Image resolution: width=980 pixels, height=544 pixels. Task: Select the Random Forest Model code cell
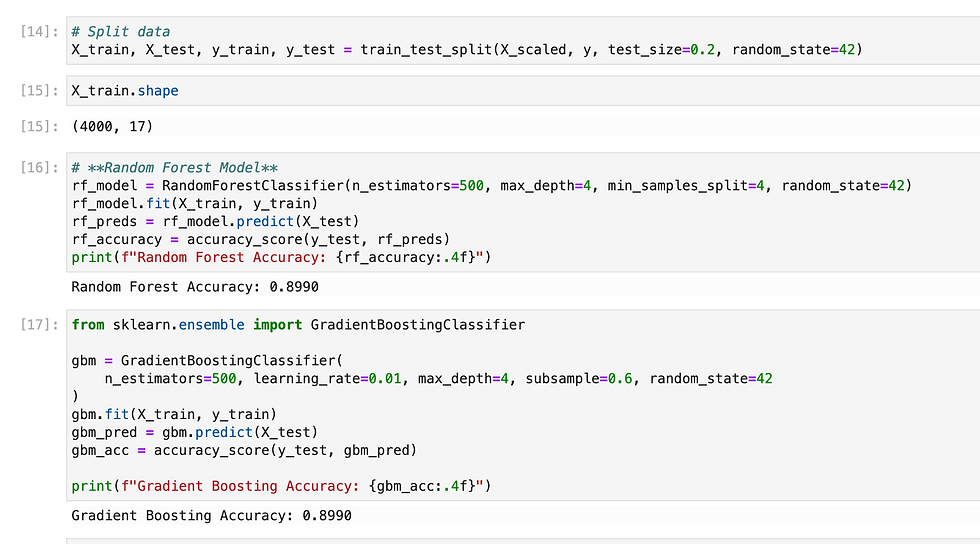pos(523,212)
